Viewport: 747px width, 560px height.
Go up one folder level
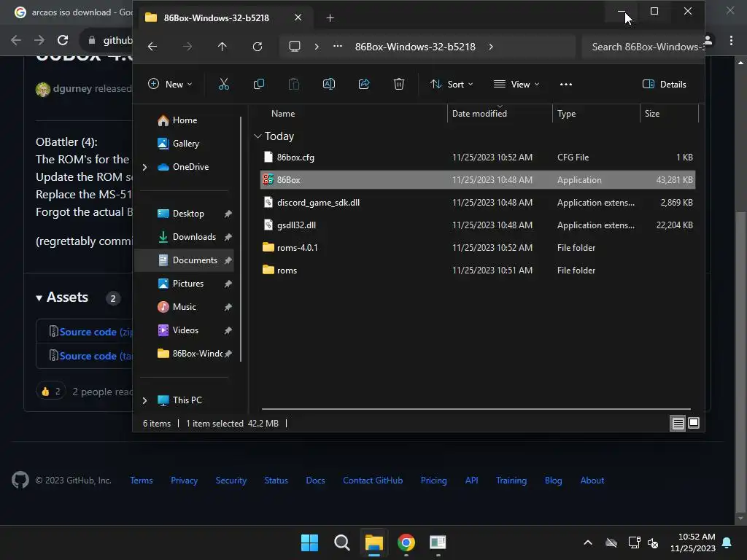pyautogui.click(x=222, y=47)
